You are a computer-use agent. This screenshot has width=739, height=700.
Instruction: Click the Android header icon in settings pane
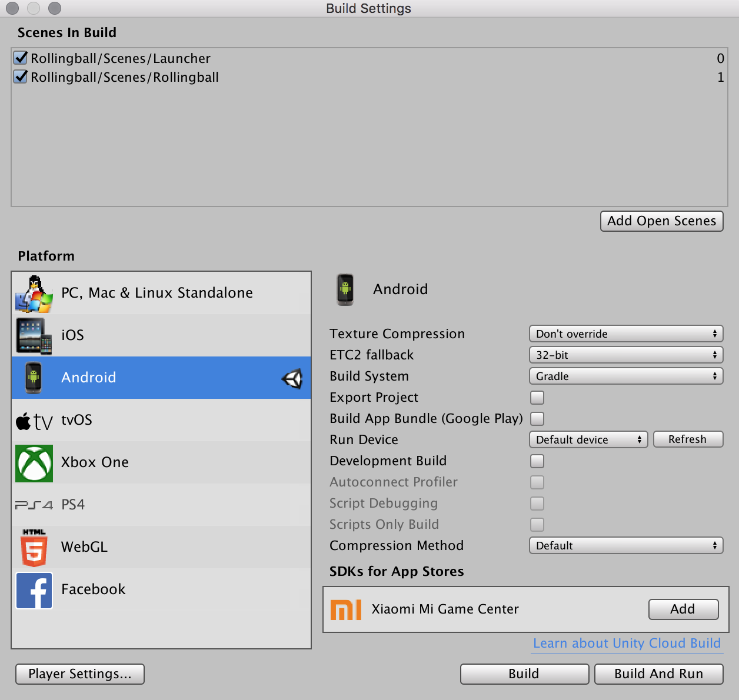pyautogui.click(x=345, y=289)
